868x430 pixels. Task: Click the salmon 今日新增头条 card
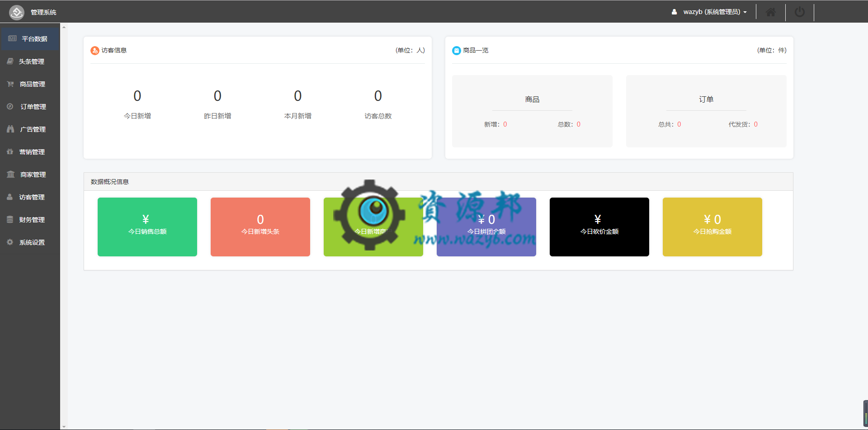click(260, 227)
